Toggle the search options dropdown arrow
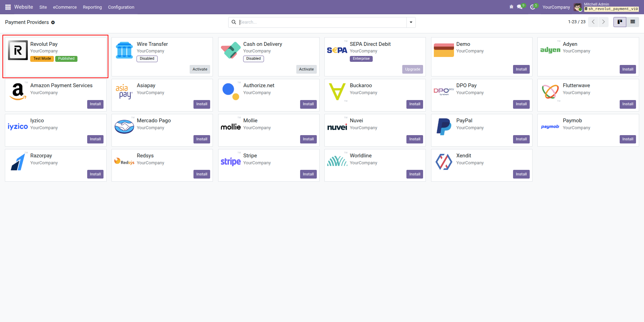This screenshot has width=644, height=322. (x=411, y=22)
